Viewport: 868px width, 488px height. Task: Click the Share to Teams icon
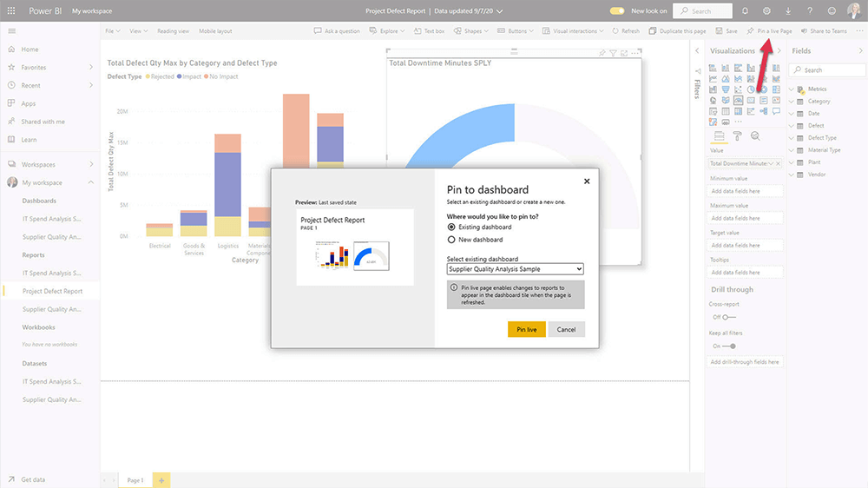click(803, 31)
